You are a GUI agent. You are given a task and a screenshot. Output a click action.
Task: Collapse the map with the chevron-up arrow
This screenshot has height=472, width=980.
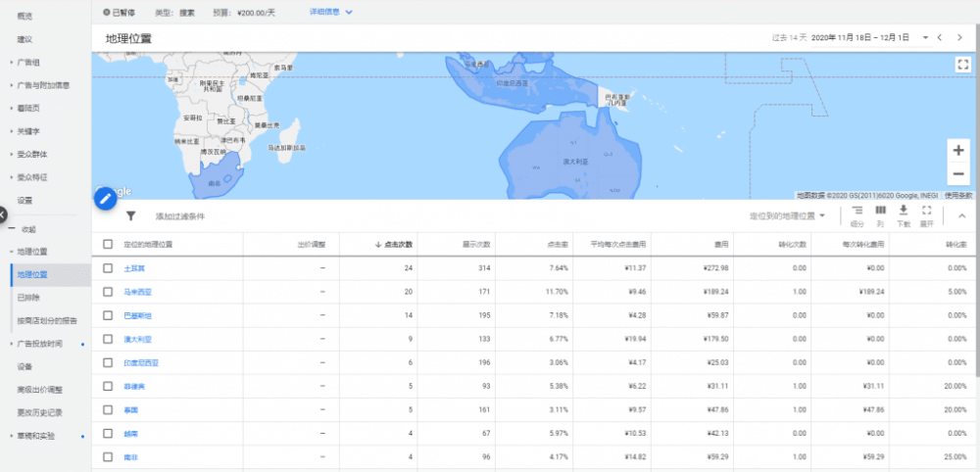[x=961, y=215]
